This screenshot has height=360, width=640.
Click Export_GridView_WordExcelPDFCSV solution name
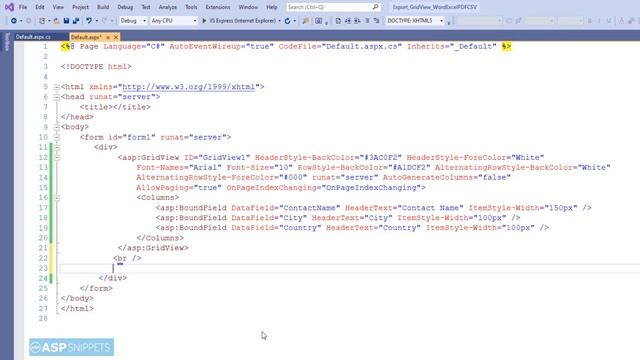pos(435,7)
